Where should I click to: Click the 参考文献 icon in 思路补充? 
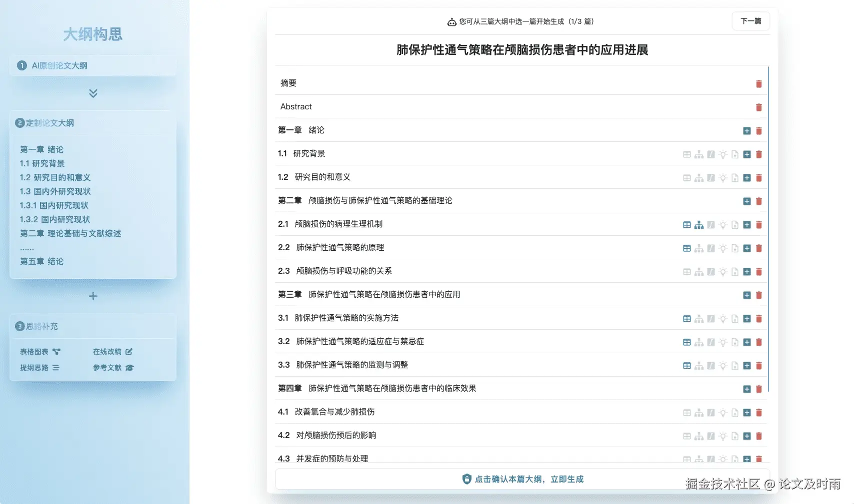point(129,368)
